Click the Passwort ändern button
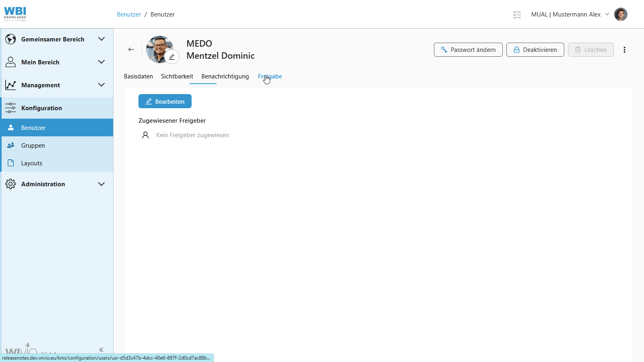 [x=468, y=50]
